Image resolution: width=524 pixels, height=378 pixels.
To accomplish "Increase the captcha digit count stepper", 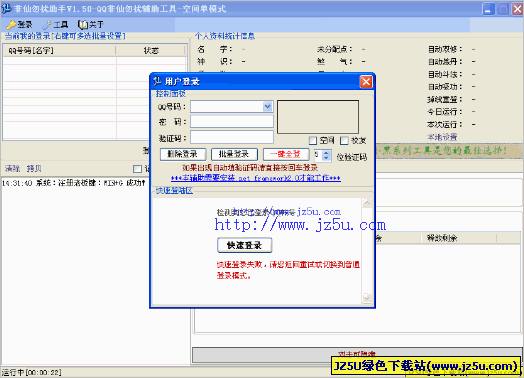I will [326, 152].
